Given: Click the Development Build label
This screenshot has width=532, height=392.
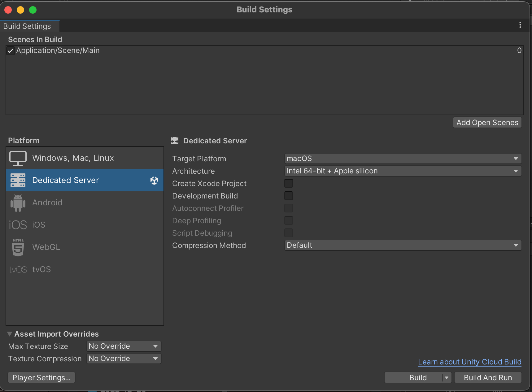Looking at the screenshot, I should (x=205, y=196).
